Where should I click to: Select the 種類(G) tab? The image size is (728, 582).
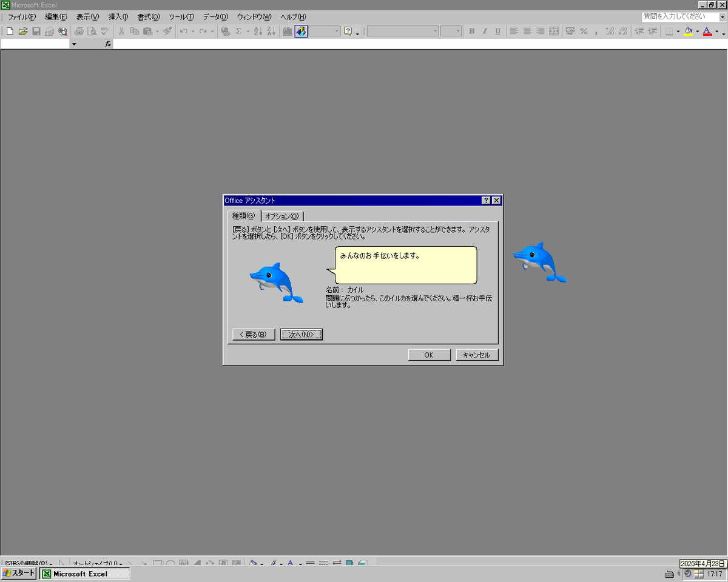244,216
